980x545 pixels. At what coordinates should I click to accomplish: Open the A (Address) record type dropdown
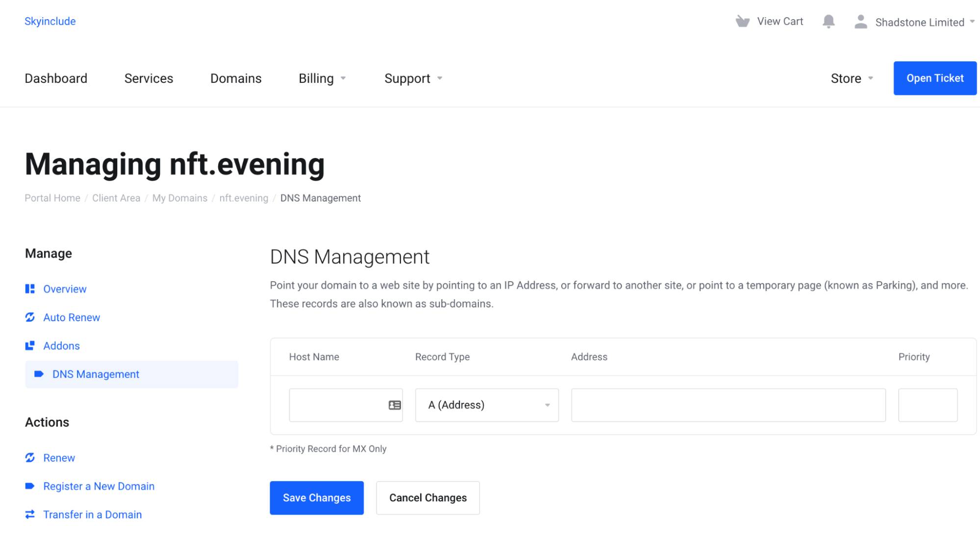pos(486,405)
